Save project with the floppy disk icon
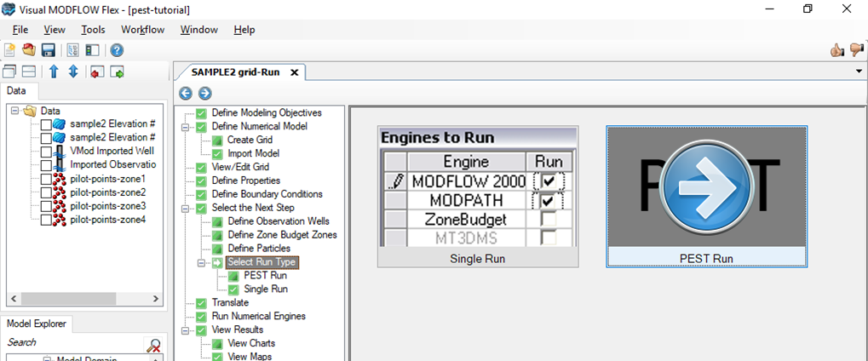The image size is (868, 361). [x=49, y=50]
